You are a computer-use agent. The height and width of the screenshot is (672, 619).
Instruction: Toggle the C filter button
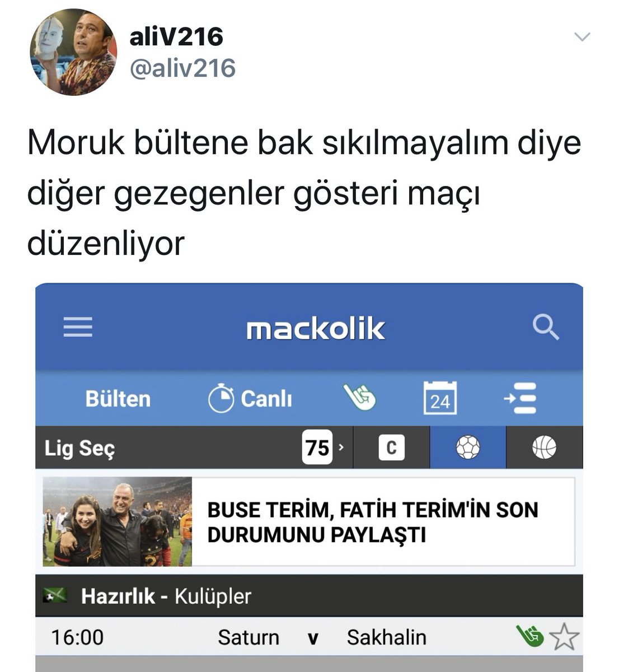point(391,447)
